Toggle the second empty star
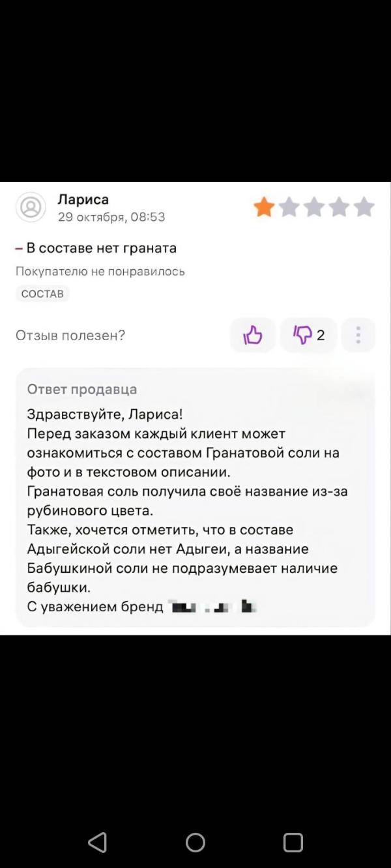Image resolution: width=391 pixels, height=868 pixels. (x=288, y=207)
